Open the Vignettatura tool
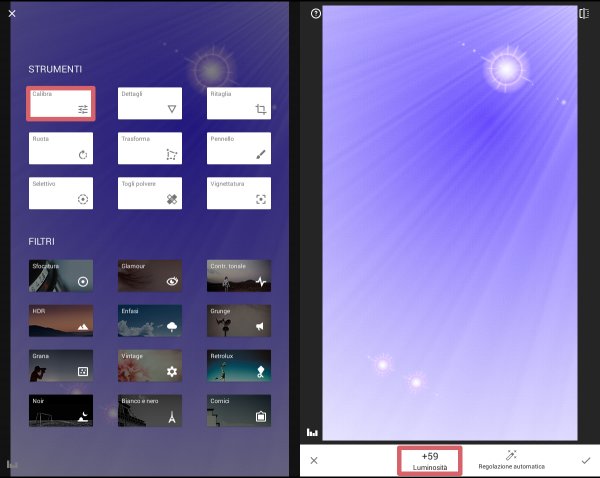 click(x=239, y=193)
